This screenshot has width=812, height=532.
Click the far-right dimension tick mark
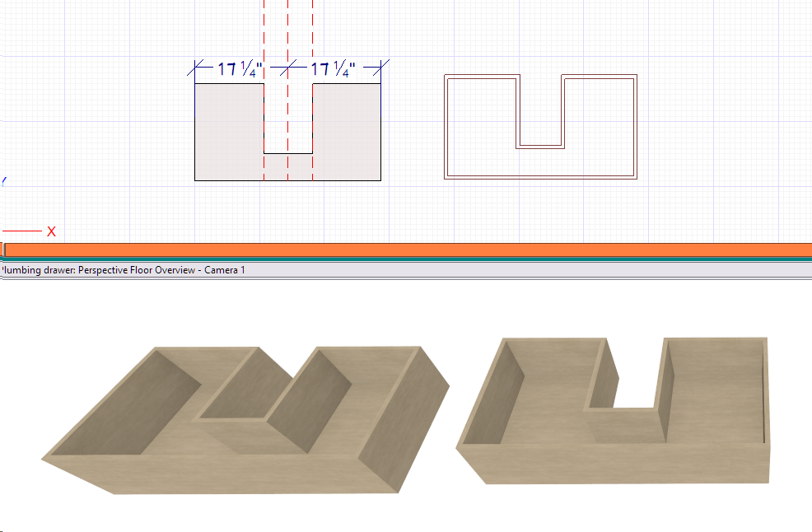pos(380,70)
